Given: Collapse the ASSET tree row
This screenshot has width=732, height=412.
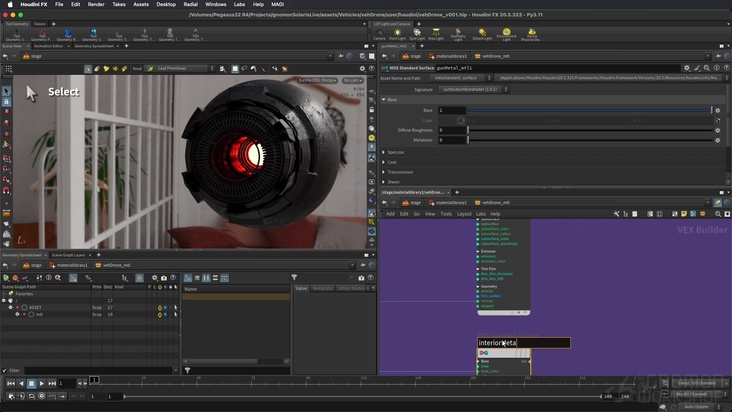Looking at the screenshot, I should (11, 307).
